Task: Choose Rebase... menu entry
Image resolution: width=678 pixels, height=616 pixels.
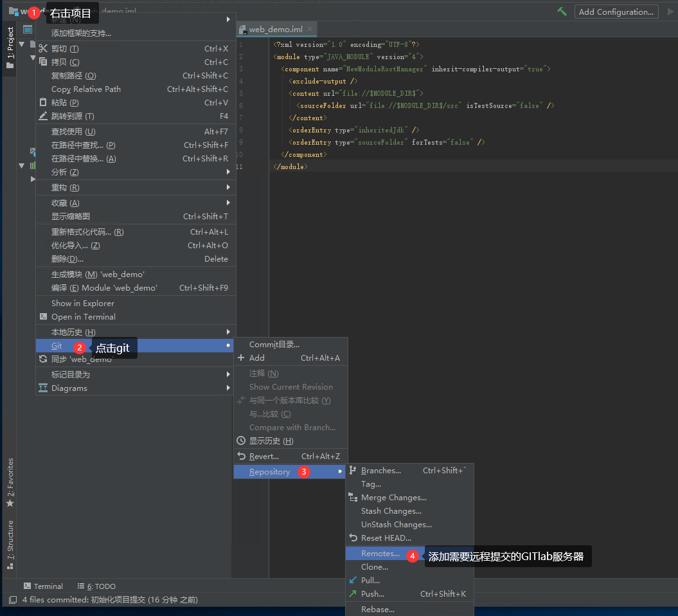Action: click(x=409, y=609)
